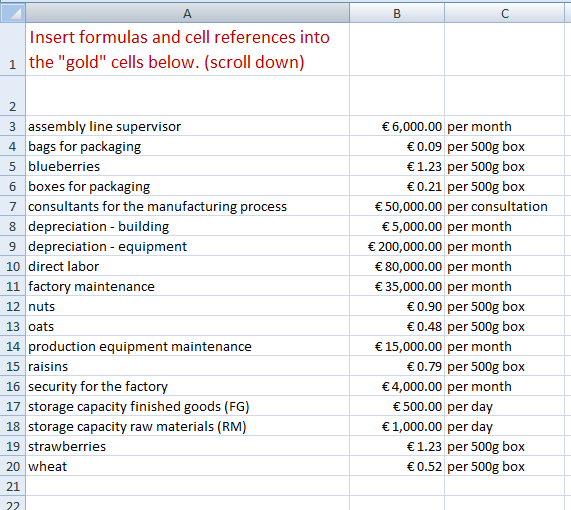Click the € 35,000.00 value cell
This screenshot has height=510, width=571.
(397, 286)
